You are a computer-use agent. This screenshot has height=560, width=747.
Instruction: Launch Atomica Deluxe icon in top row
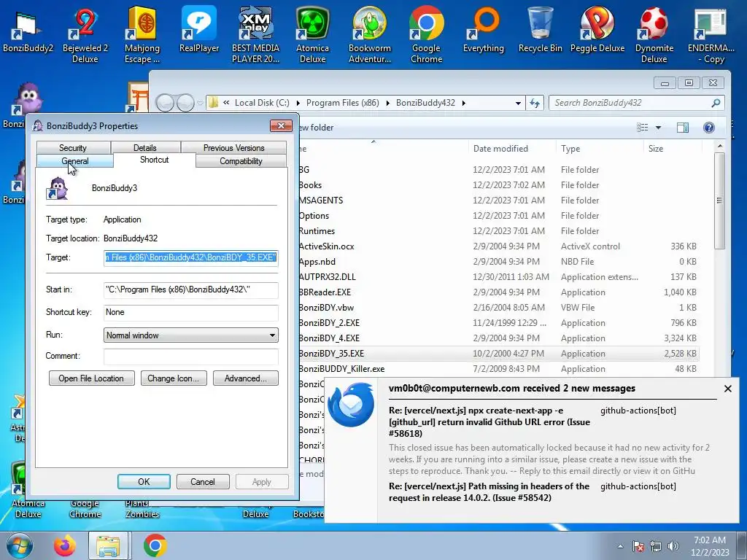(x=312, y=36)
